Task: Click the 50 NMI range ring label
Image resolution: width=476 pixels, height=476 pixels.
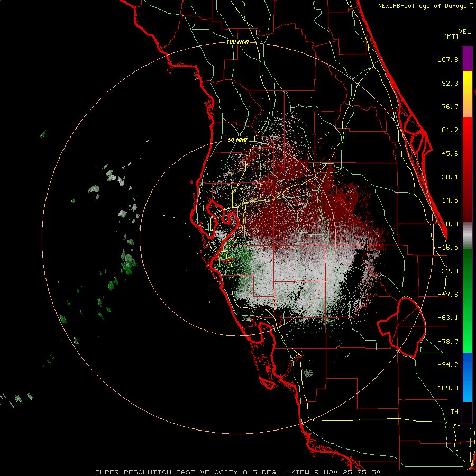Action: [237, 140]
